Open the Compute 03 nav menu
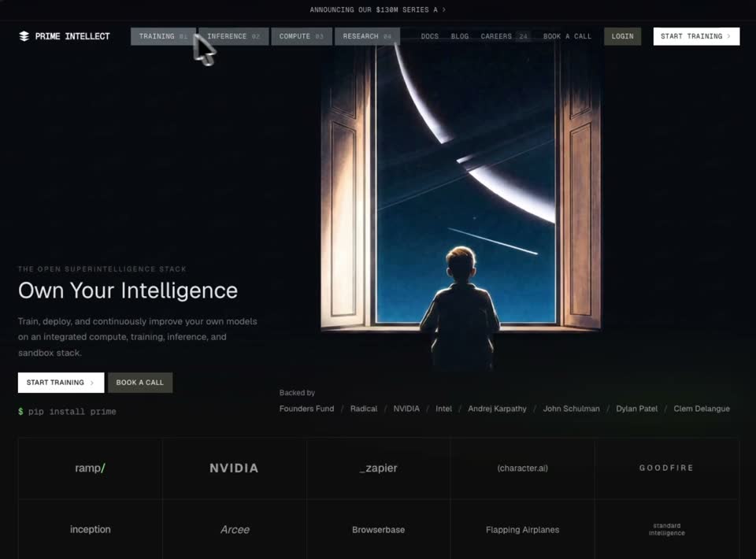 [x=302, y=36]
